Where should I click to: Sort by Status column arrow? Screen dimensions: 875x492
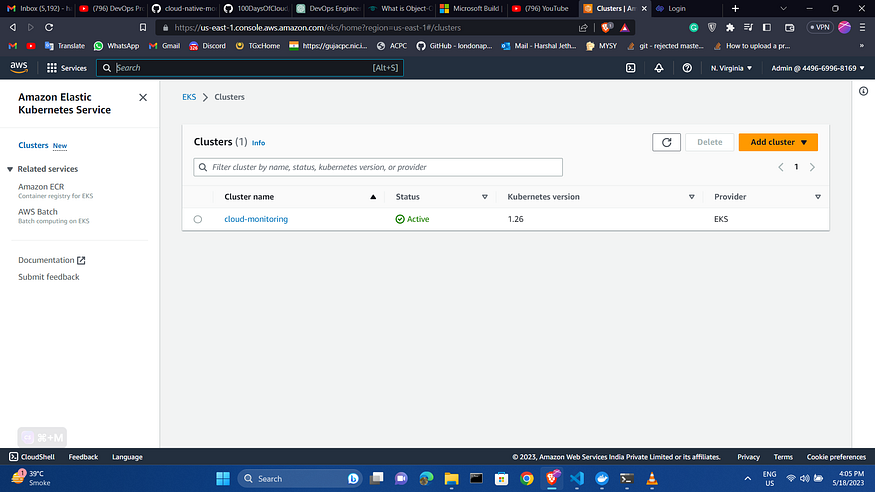pos(484,197)
